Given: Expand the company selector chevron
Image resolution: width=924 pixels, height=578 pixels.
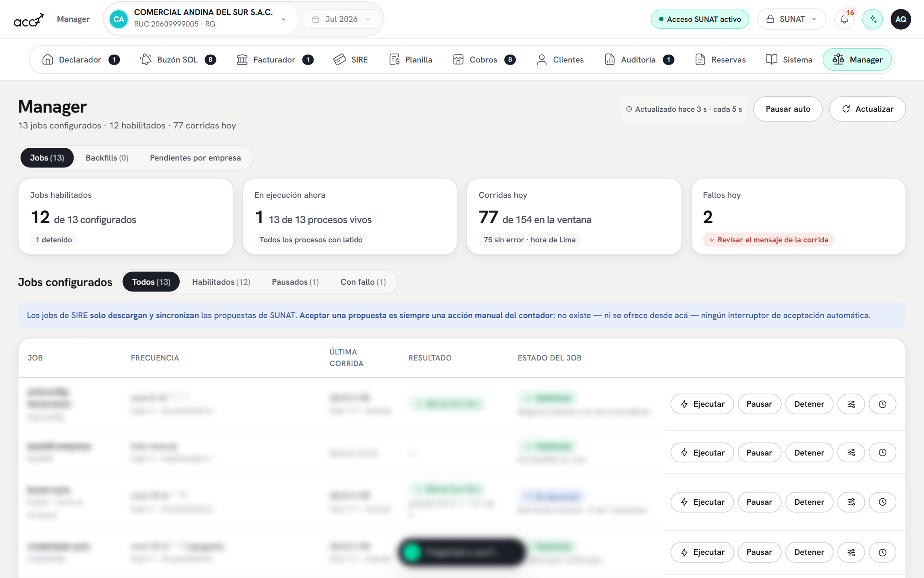Looking at the screenshot, I should pos(284,19).
